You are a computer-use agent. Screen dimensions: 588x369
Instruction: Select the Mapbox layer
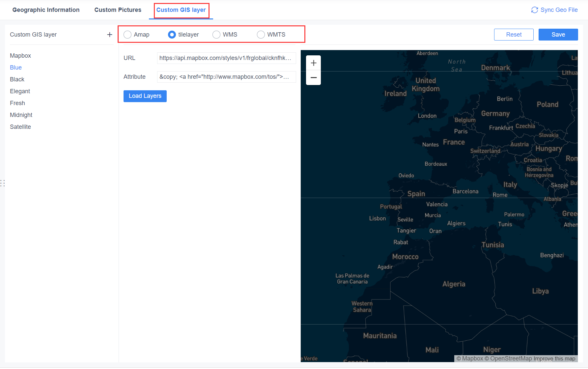20,56
